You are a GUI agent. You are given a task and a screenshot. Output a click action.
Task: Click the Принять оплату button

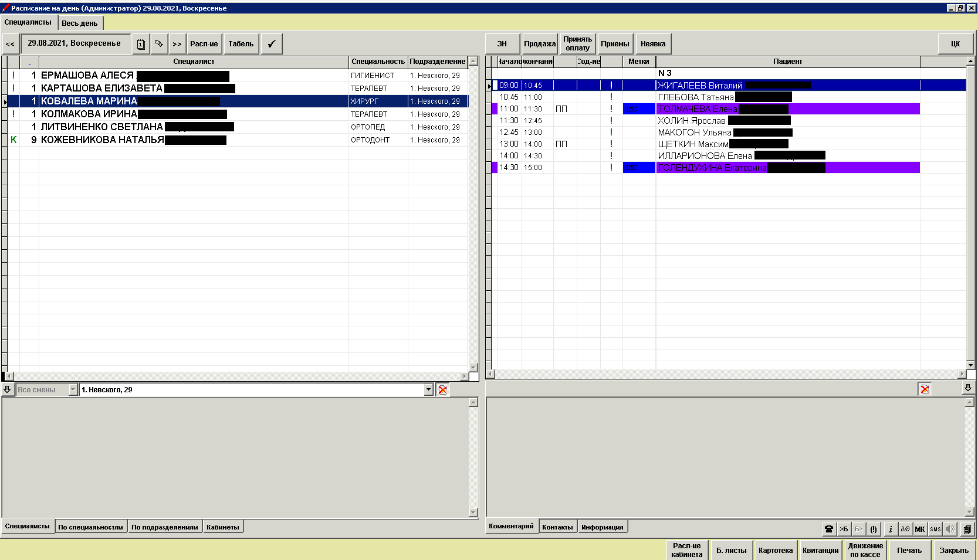tap(577, 44)
